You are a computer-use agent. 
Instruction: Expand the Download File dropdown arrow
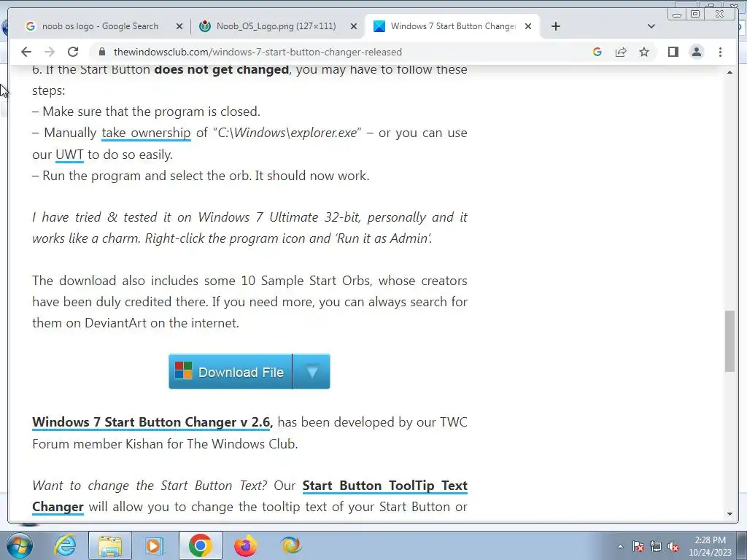[x=311, y=371]
